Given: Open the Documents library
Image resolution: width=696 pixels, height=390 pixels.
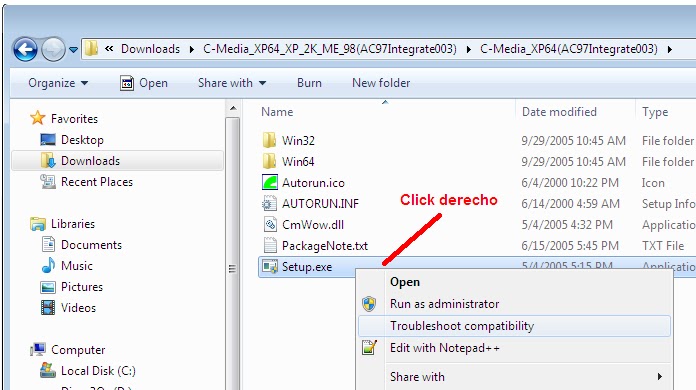Looking at the screenshot, I should (x=91, y=245).
